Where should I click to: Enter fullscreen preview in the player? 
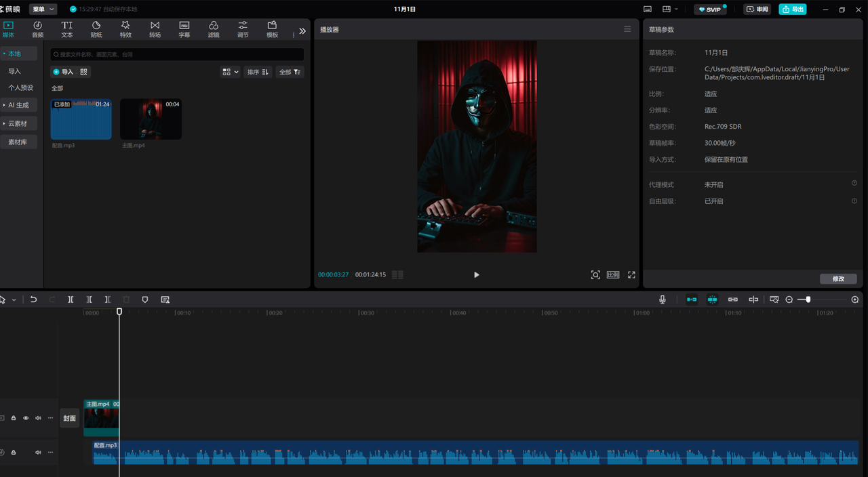point(631,274)
